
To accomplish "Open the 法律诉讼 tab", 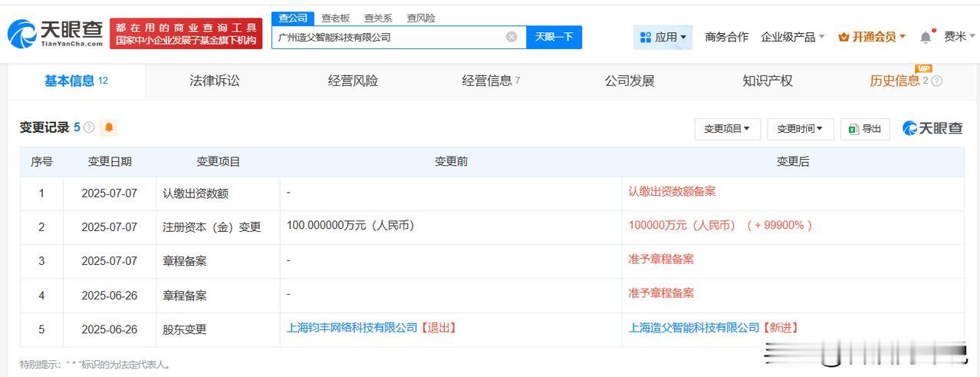I will pyautogui.click(x=215, y=81).
